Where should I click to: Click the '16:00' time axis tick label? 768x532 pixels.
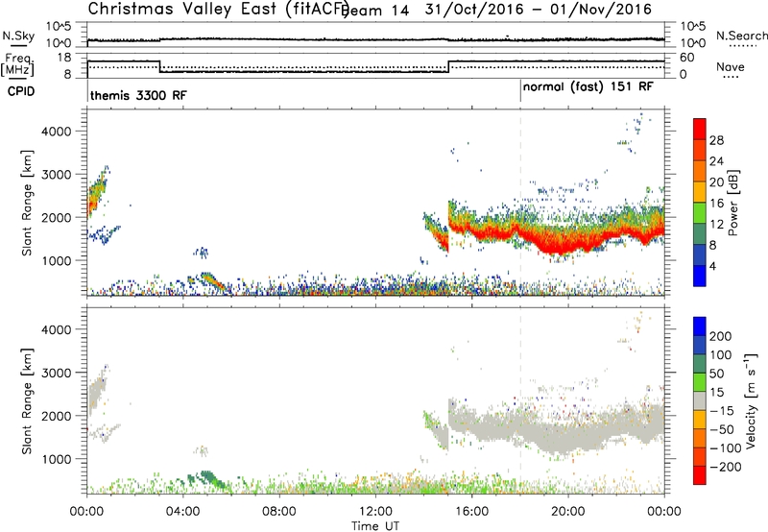pos(471,512)
